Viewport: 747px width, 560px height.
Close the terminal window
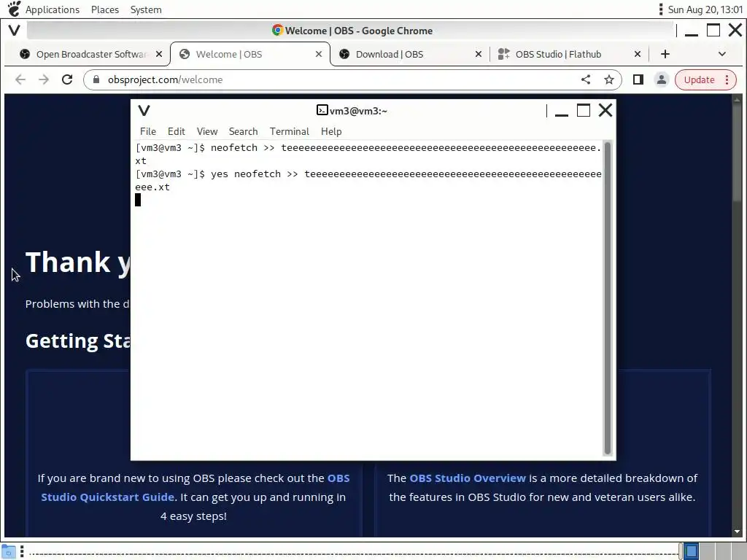click(x=605, y=111)
